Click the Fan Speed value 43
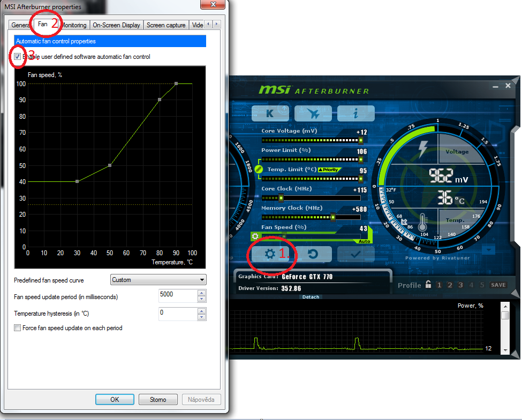This screenshot has height=420, width=522. coord(363,228)
